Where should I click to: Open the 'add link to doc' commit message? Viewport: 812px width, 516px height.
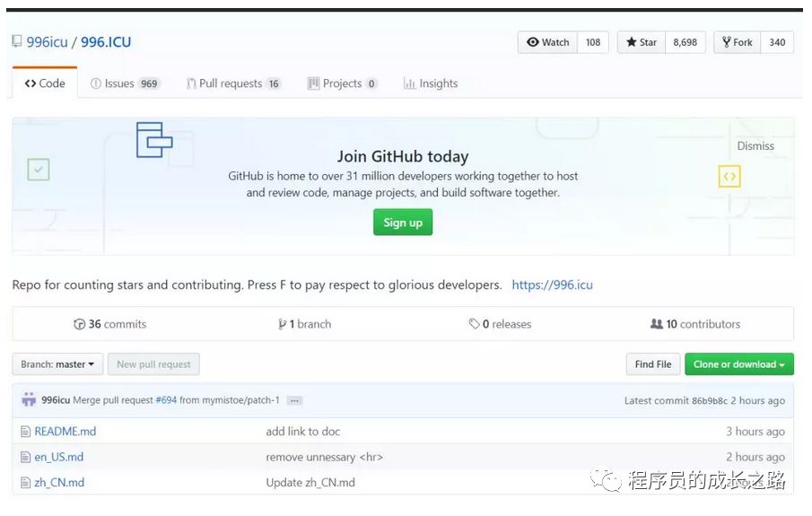pos(303,432)
